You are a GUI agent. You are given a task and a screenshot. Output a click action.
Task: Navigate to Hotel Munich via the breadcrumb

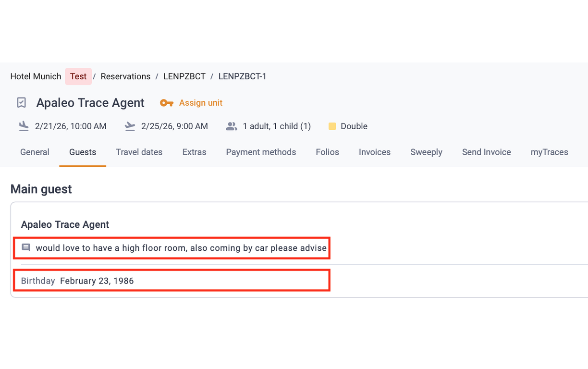pyautogui.click(x=36, y=76)
